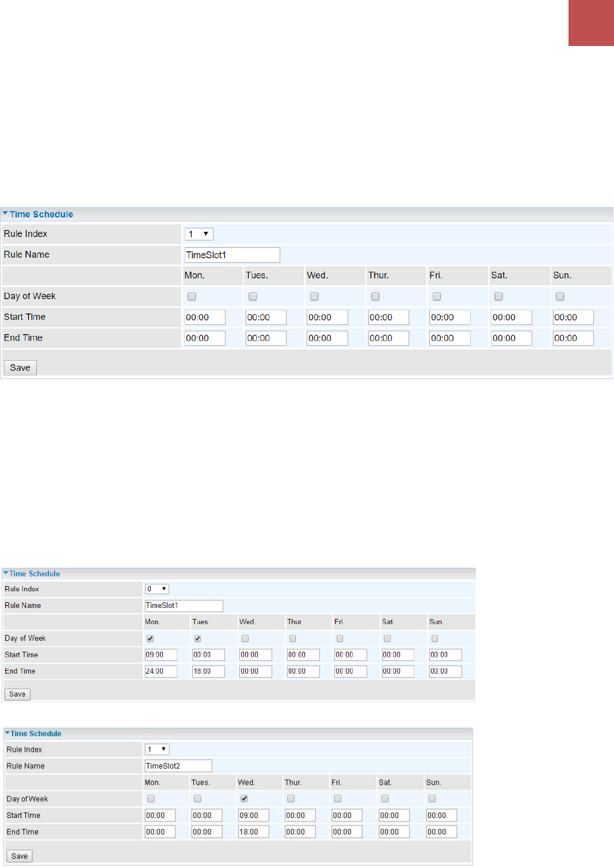Image resolution: width=614 pixels, height=868 pixels.
Task: Click the Wed. Start Time field in the top panel
Action: click(327, 318)
